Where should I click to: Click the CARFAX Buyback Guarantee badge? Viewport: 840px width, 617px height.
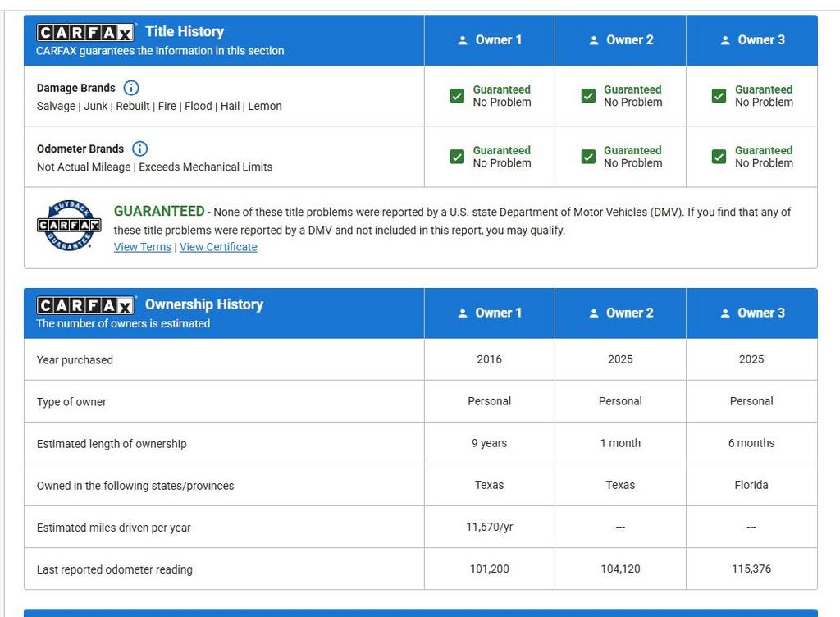(69, 226)
